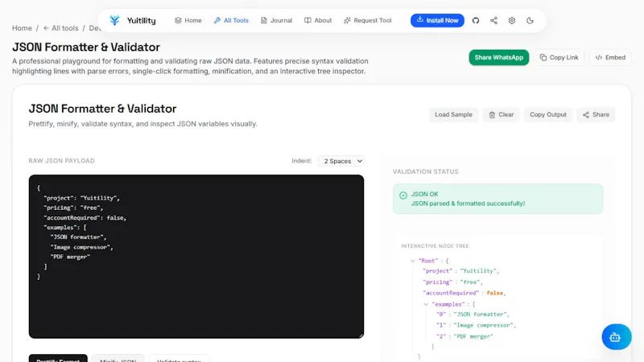This screenshot has height=362, width=644.
Task: Clear the JSON payload with trash button
Action: pyautogui.click(x=501, y=114)
